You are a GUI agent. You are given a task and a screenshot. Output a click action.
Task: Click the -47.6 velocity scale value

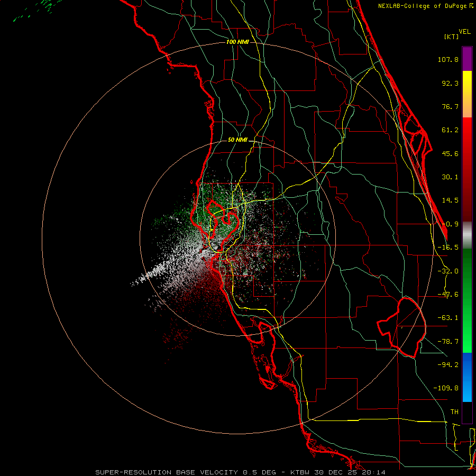tap(448, 295)
